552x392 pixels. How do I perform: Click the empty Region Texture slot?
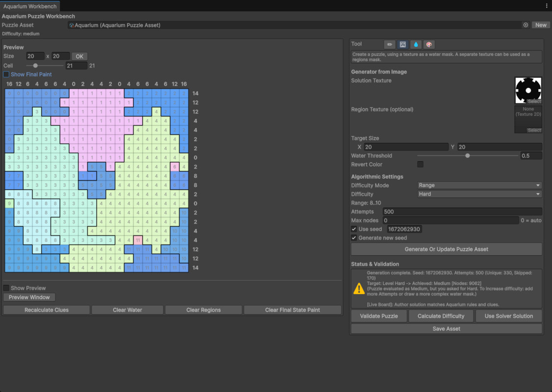pos(528,119)
